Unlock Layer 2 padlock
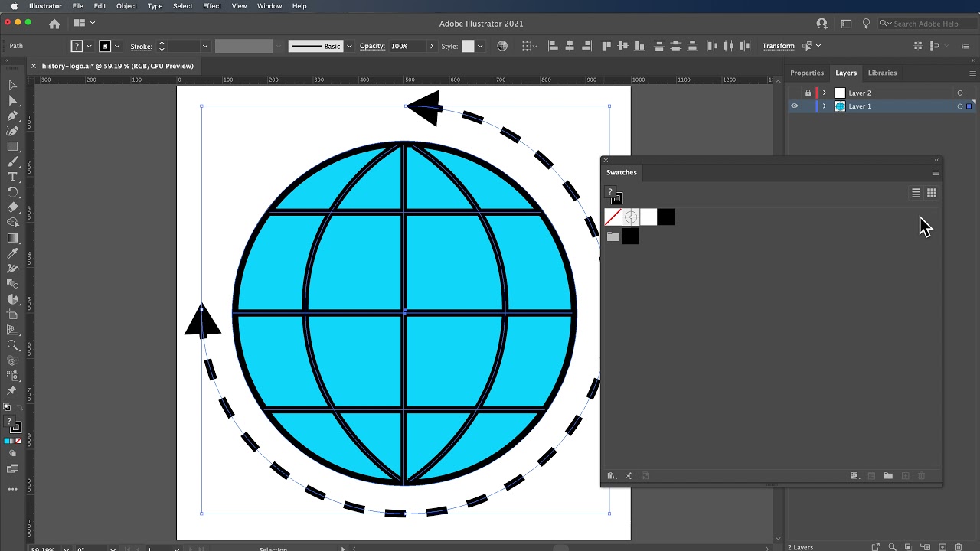Screen dimensions: 980x551 click(808, 93)
